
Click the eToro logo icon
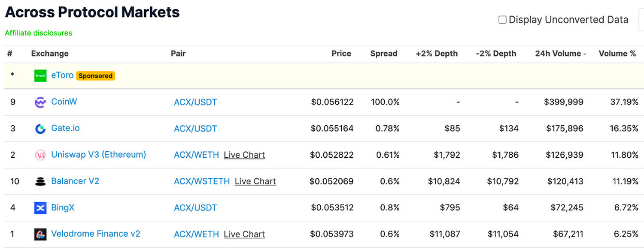(40, 76)
